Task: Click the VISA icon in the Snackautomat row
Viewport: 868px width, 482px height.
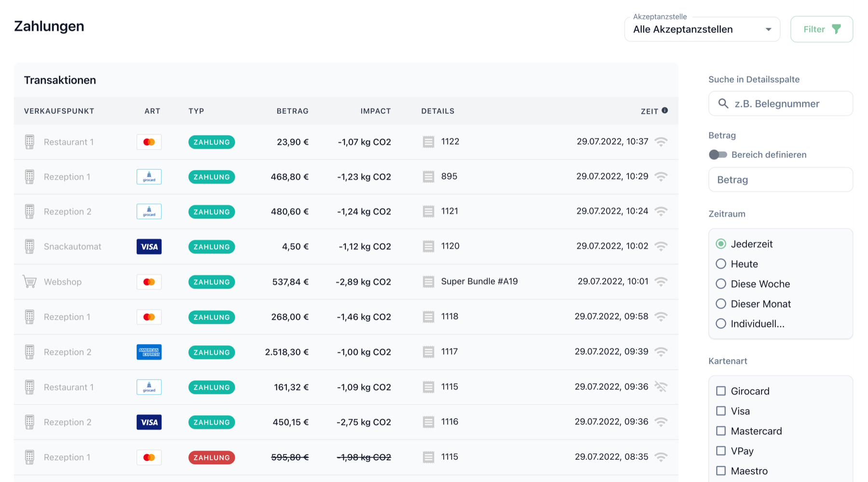Action: click(x=149, y=247)
